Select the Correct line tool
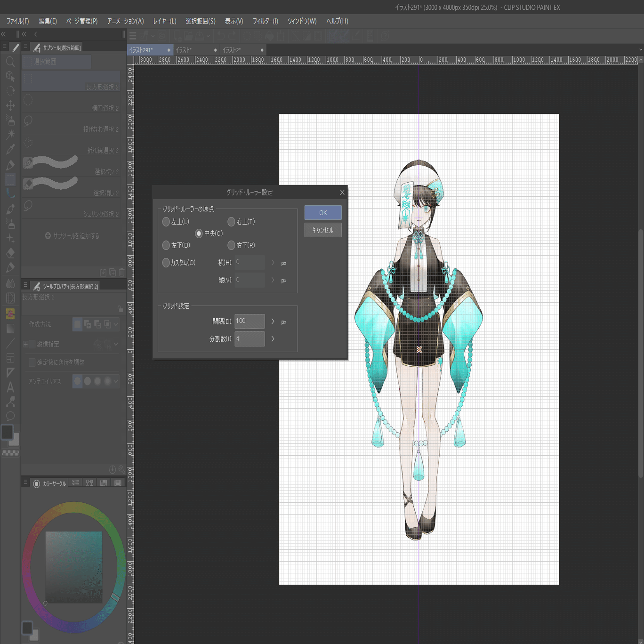The height and width of the screenshot is (644, 644). coord(10,402)
